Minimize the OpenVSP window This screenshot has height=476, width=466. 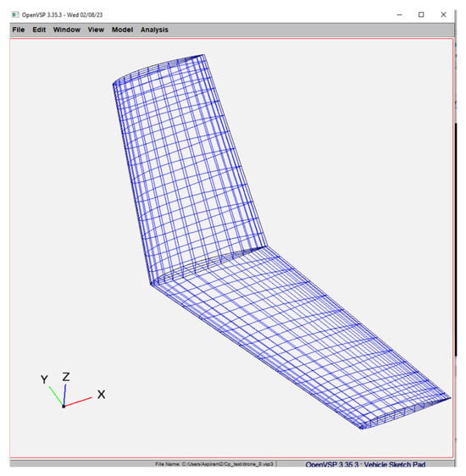[x=400, y=14]
